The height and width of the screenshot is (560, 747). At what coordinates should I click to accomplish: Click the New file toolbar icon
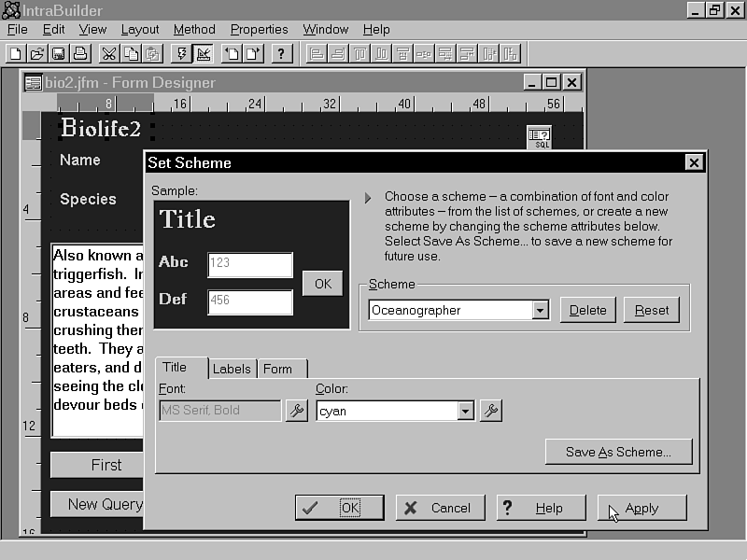point(16,53)
